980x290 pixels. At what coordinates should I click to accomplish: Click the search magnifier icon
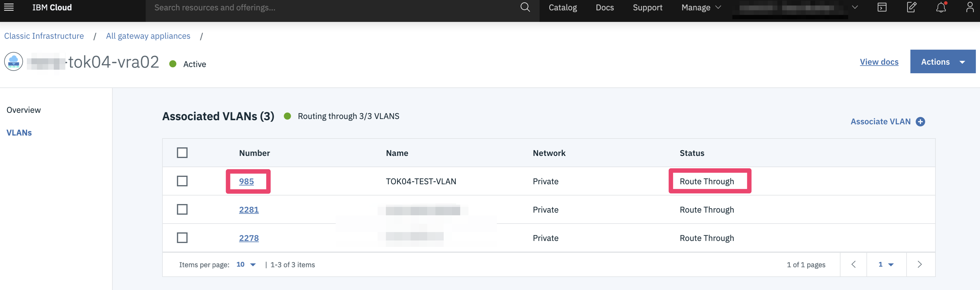pos(525,7)
